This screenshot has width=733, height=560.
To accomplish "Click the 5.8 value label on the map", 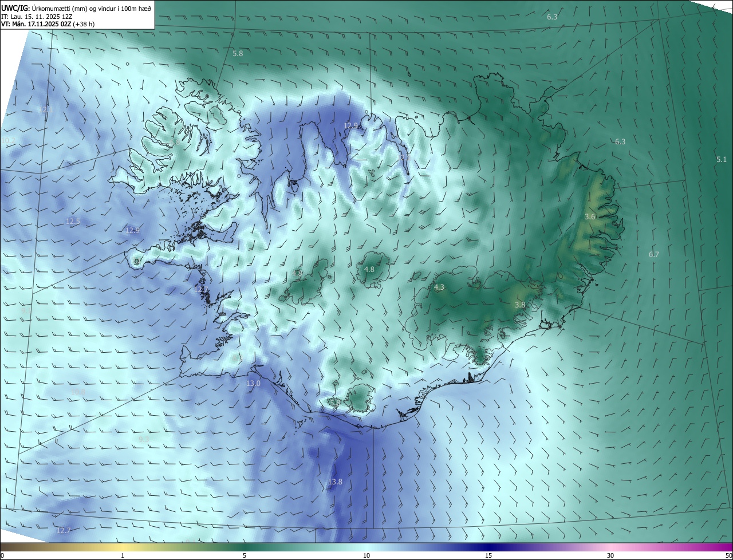I will click(238, 53).
